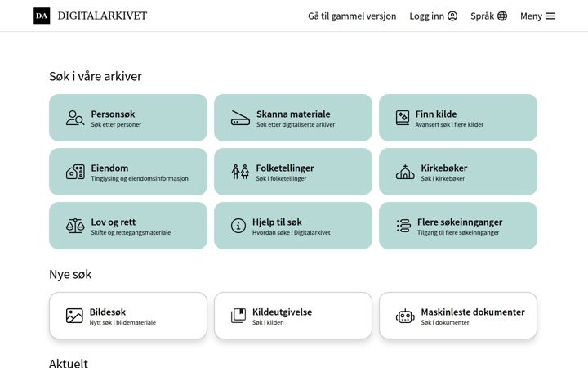Click the Flere søkeinnganger list icon
The height and width of the screenshot is (368, 588).
[403, 226]
